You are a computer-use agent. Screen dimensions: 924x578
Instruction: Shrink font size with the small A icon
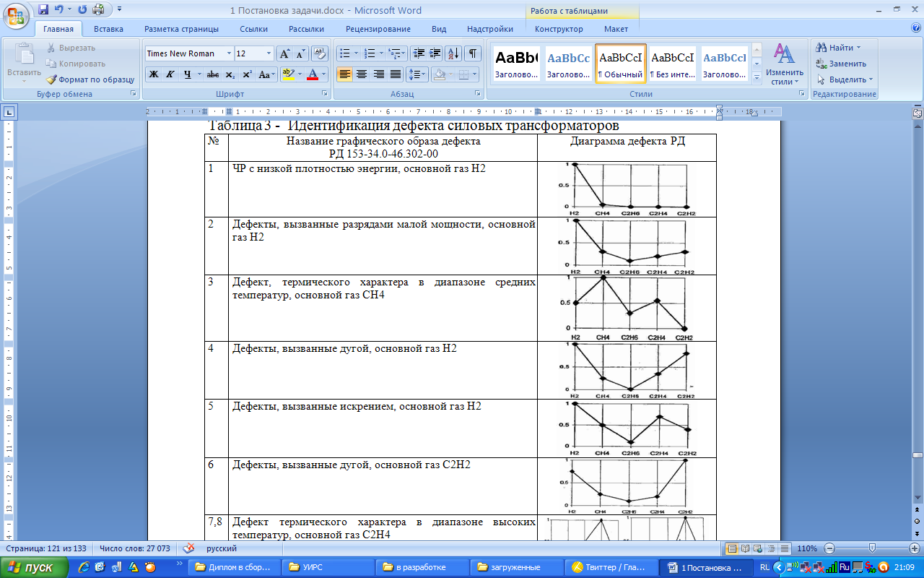[300, 53]
